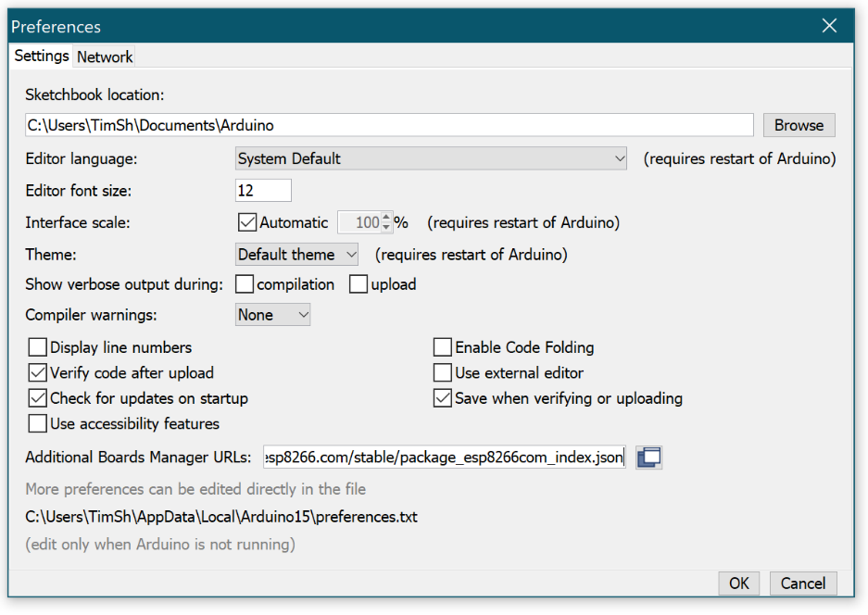Click the 'Additional Boards Manager URLs:' label
Viewport: 868px width, 615px height.
138,458
